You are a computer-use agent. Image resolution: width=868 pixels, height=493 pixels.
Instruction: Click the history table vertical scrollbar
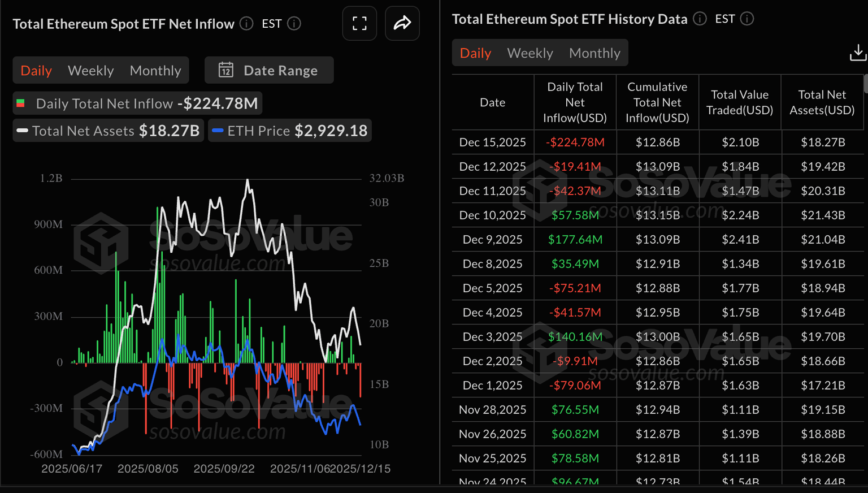865,84
